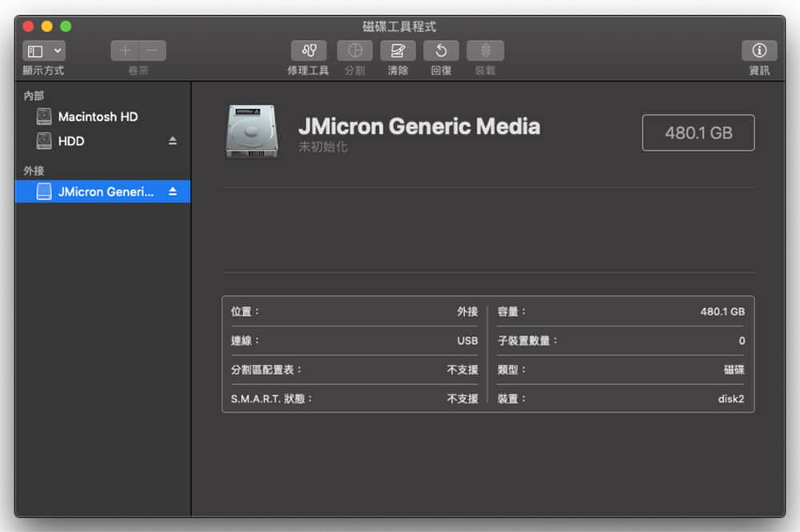Open the 資訊 info icon

click(759, 50)
